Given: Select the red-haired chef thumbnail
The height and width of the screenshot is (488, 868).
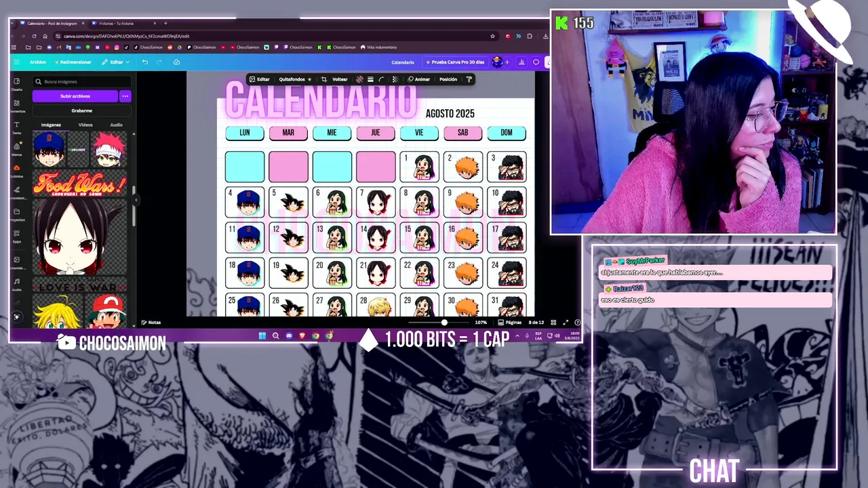Looking at the screenshot, I should tap(108, 150).
